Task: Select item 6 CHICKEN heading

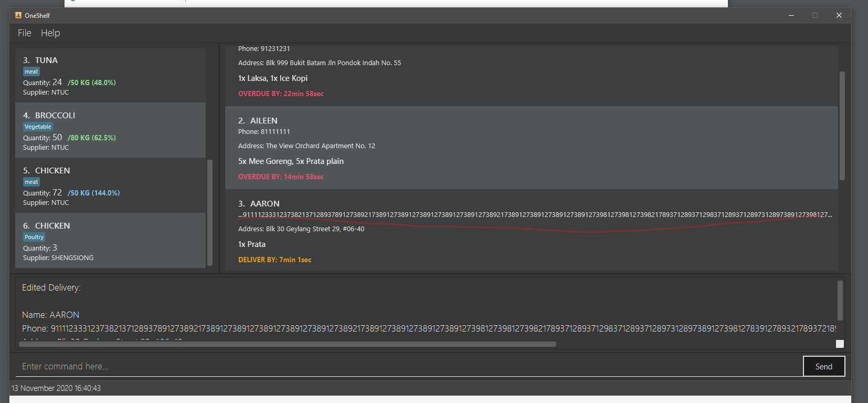Action: (x=46, y=225)
